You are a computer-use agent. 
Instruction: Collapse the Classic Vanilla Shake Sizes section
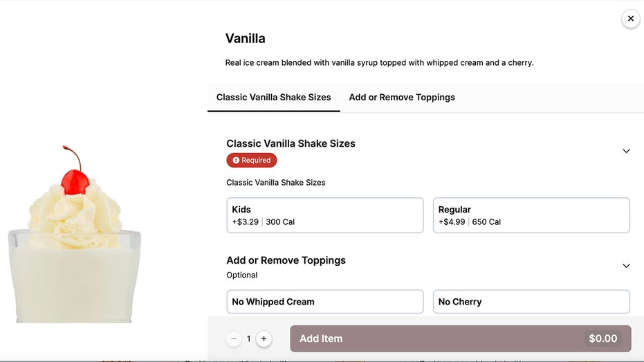(626, 151)
